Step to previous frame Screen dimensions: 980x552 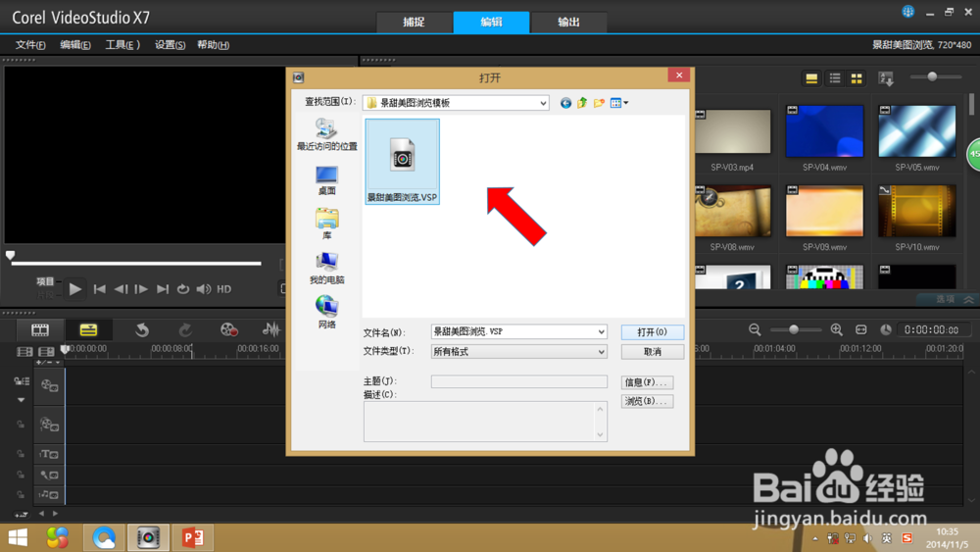[121, 289]
